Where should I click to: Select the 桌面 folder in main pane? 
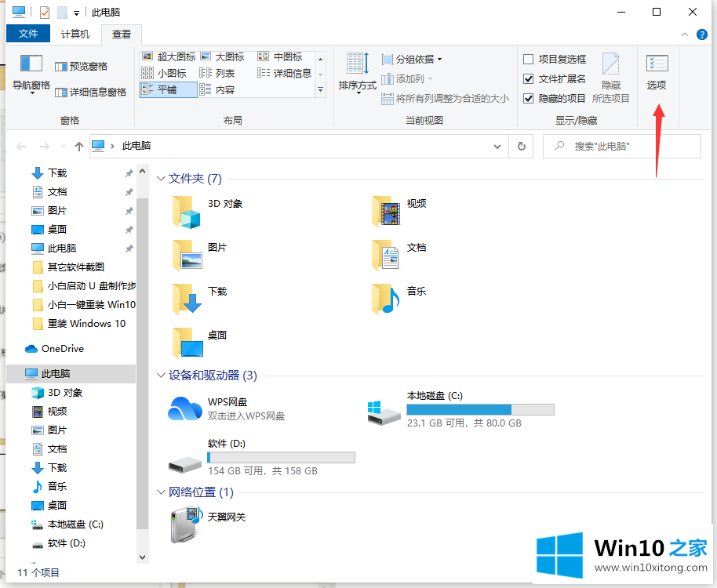pos(200,343)
